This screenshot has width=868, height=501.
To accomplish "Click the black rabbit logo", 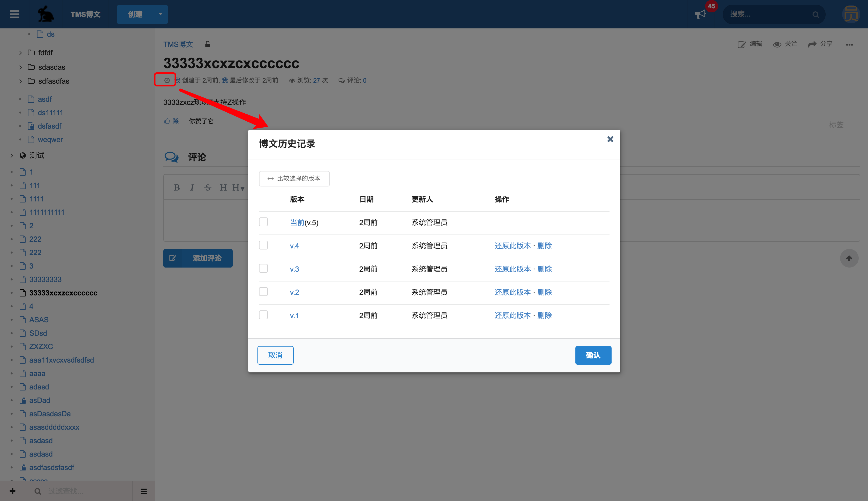I will 45,14.
